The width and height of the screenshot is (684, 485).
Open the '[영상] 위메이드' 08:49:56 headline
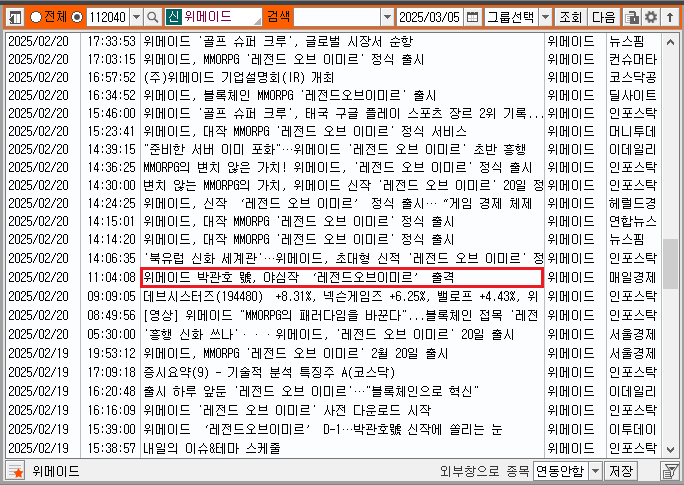point(341,315)
